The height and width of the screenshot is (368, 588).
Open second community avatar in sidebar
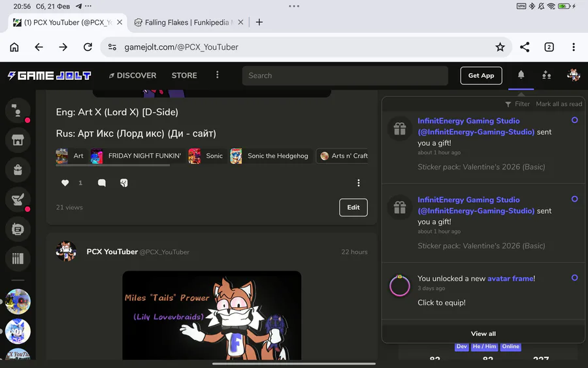[18, 331]
